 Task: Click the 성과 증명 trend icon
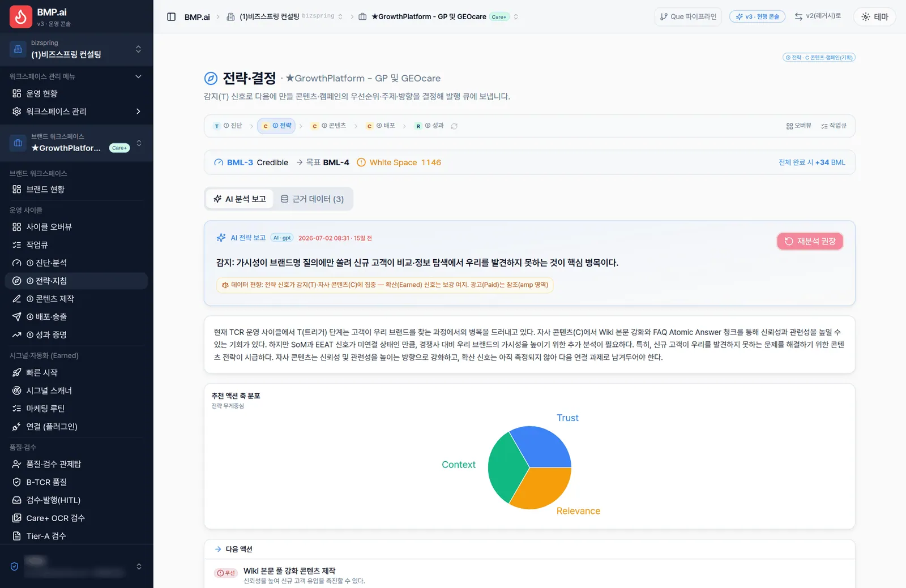[x=17, y=335]
